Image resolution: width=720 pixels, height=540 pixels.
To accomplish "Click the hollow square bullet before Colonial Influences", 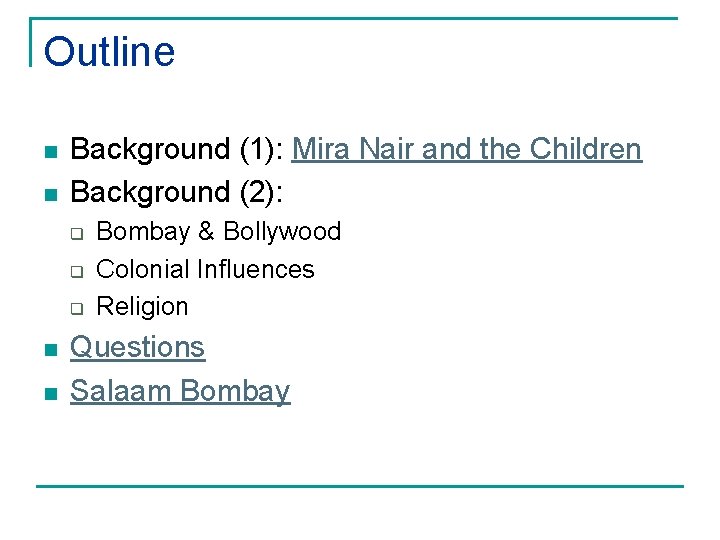I will 77,271.
